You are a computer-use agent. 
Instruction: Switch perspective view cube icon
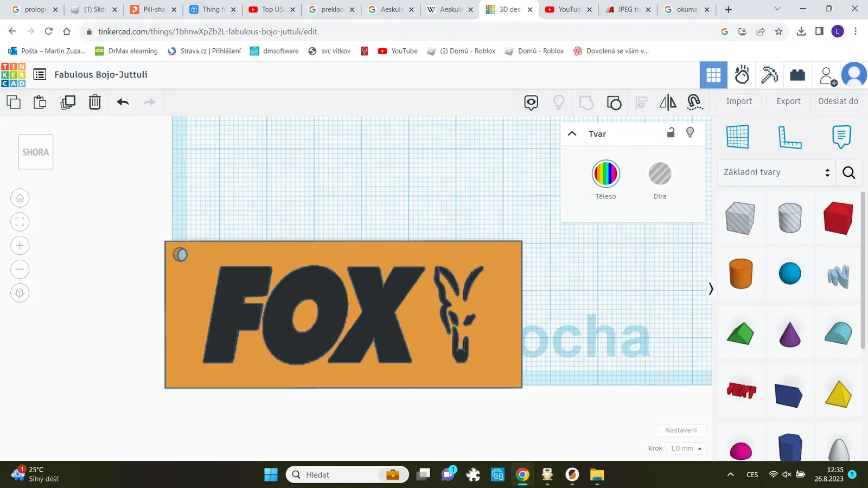[20, 293]
